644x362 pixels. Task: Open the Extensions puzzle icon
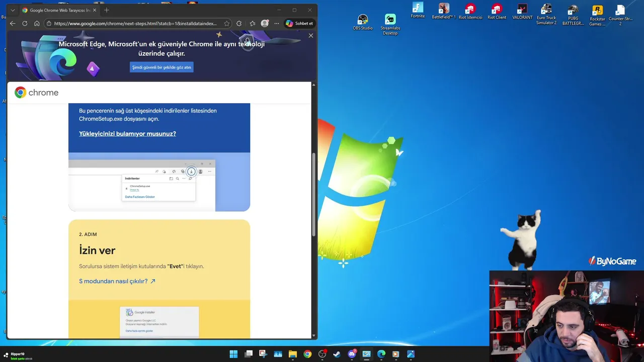click(x=239, y=23)
